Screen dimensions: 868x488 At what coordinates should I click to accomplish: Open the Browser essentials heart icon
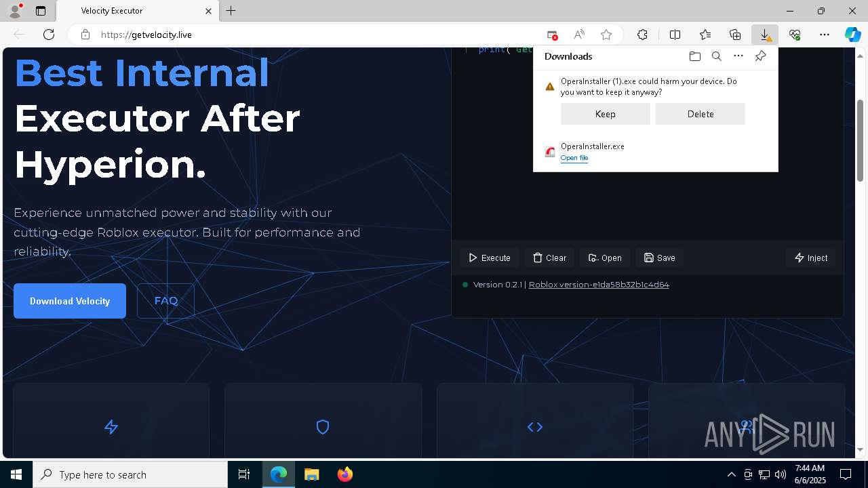point(795,35)
